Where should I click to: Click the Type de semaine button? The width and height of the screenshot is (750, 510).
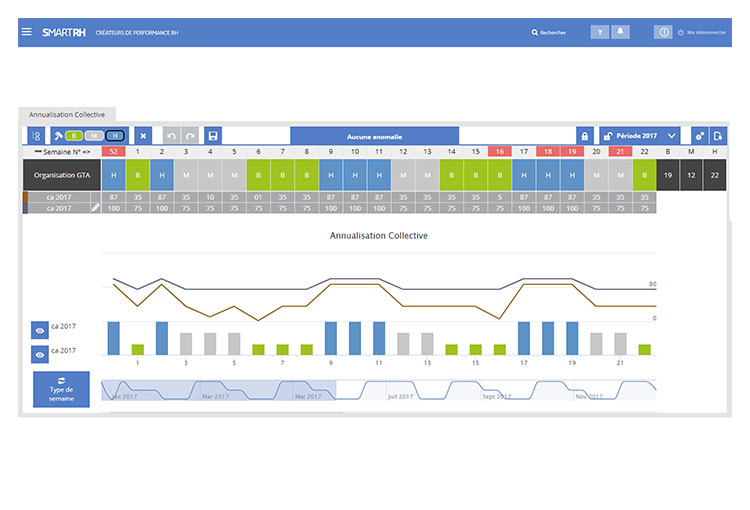[61, 389]
